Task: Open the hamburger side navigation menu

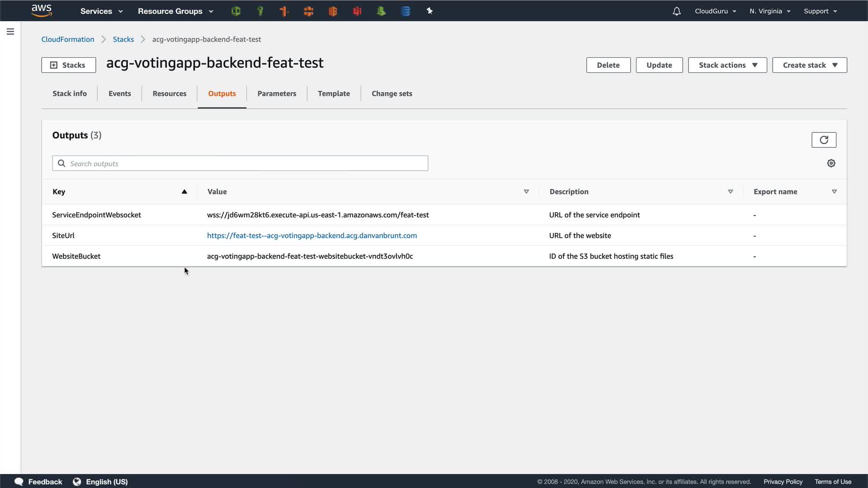Action: click(10, 32)
